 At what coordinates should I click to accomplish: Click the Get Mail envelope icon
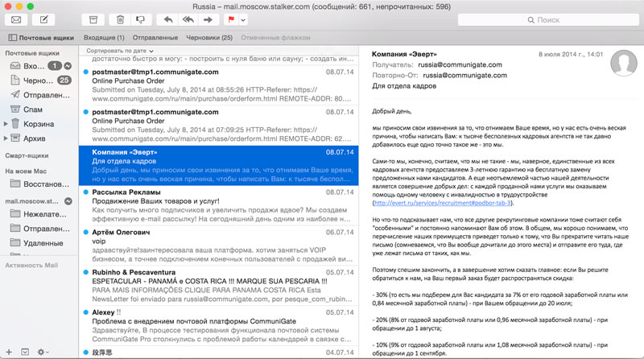pyautogui.click(x=16, y=19)
